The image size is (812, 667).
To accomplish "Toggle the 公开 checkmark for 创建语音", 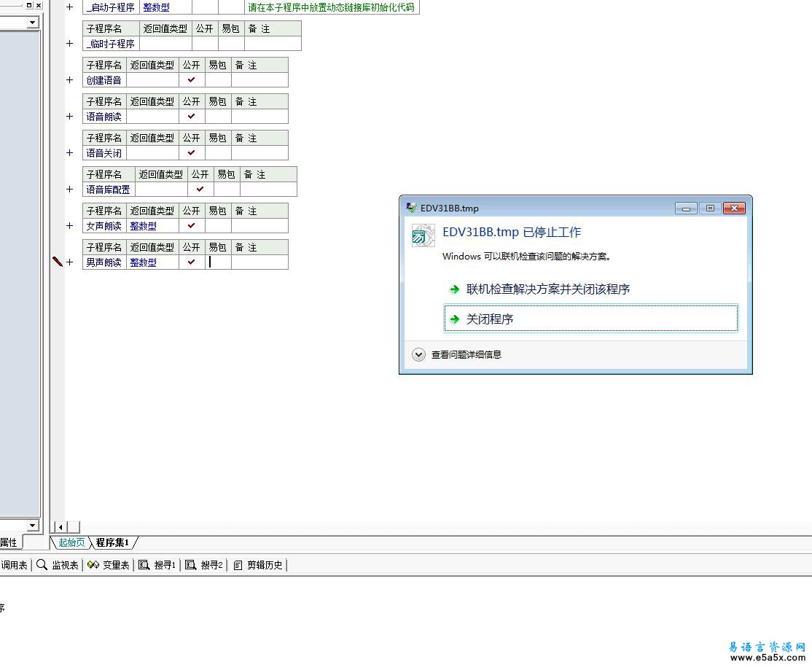I will pos(192,80).
